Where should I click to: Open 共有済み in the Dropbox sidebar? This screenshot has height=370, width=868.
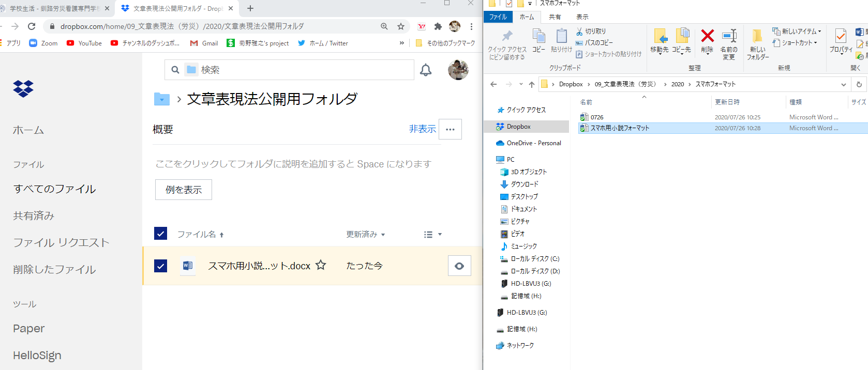coord(34,216)
